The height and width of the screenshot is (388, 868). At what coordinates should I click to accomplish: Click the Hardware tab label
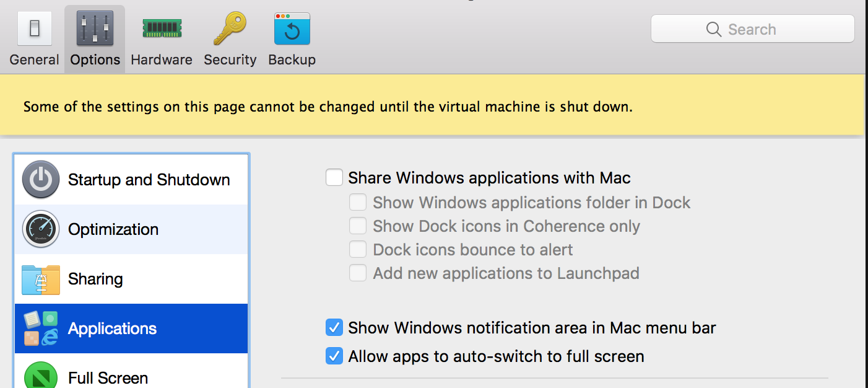tap(161, 60)
